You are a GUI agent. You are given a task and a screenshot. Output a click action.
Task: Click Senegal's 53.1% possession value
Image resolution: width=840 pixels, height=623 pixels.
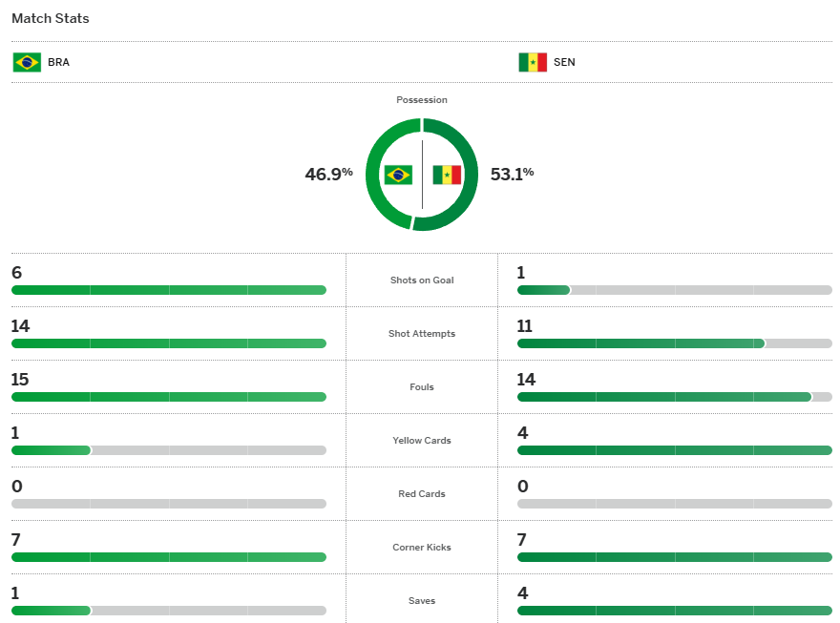click(x=512, y=174)
